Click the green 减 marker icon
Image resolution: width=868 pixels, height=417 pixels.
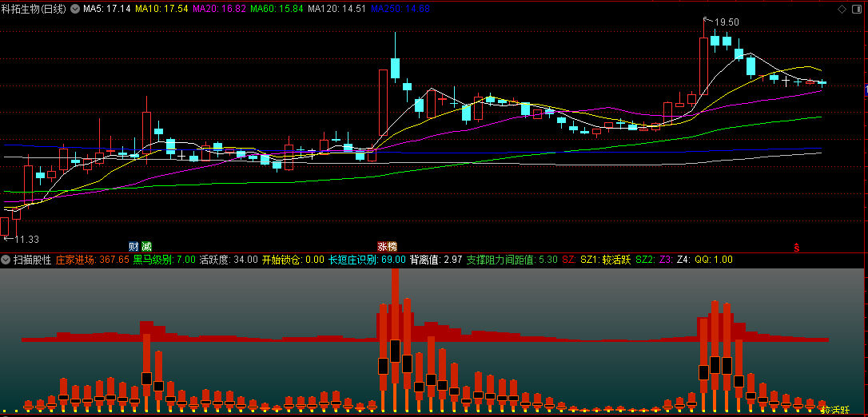(x=146, y=246)
